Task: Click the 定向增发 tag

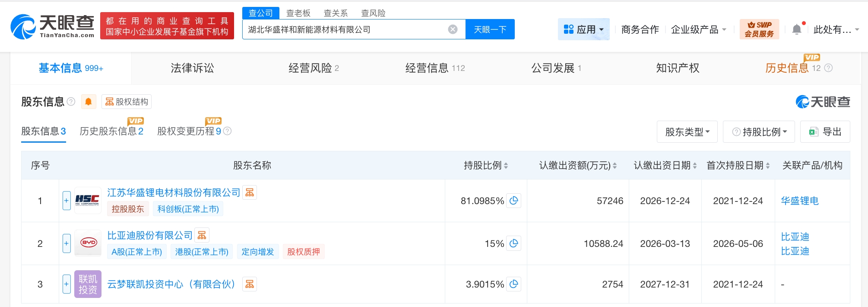Action: (258, 252)
